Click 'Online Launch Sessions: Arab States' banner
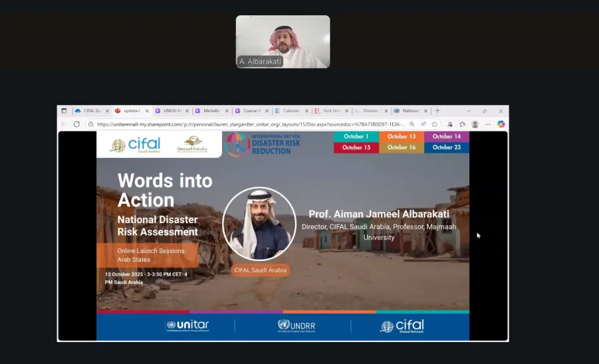The height and width of the screenshot is (364, 599). (148, 255)
